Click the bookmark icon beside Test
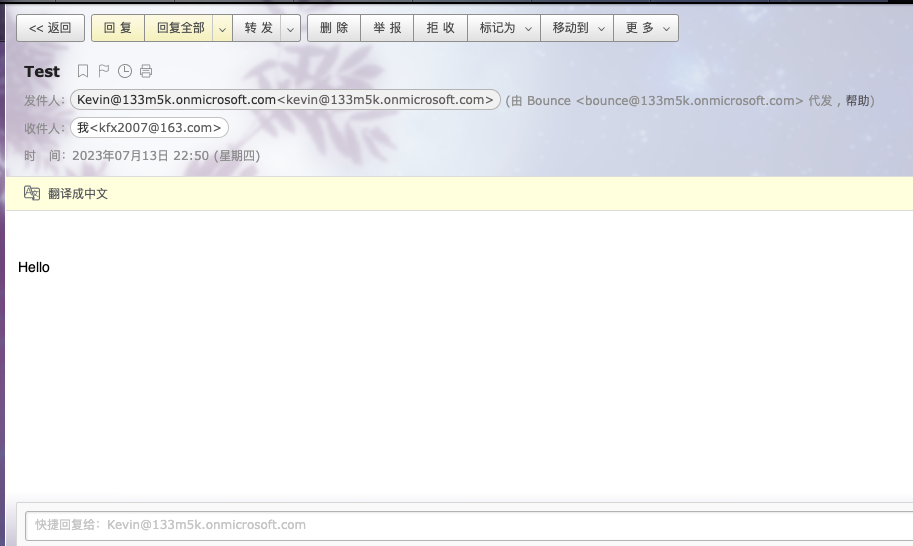The width and height of the screenshot is (913, 546). tap(83, 71)
